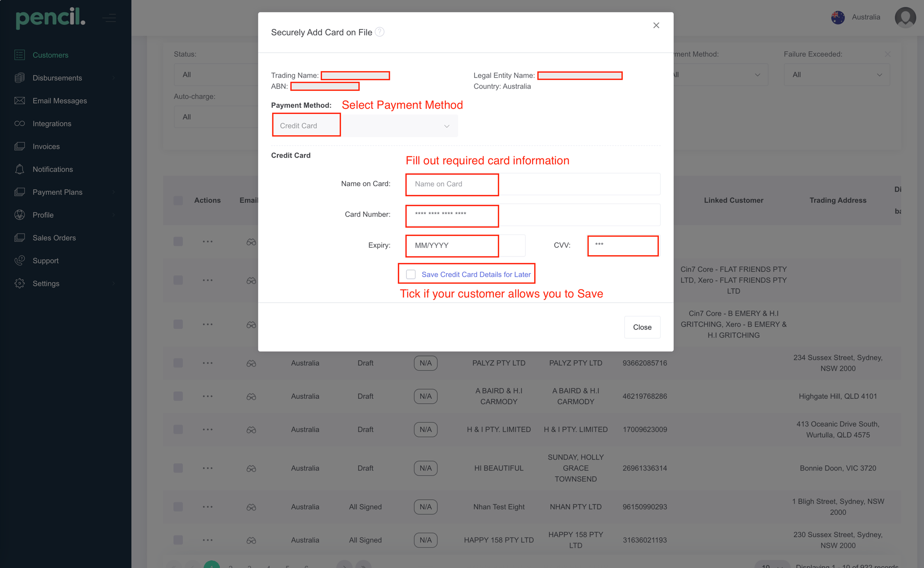The height and width of the screenshot is (568, 924).
Task: Click the Payment Plans icon
Action: pyautogui.click(x=19, y=192)
